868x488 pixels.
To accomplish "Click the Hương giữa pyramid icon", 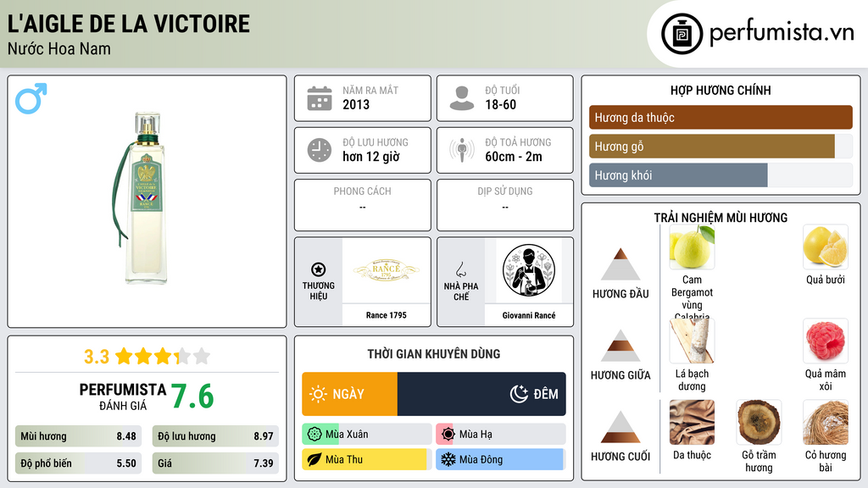I will click(x=620, y=346).
